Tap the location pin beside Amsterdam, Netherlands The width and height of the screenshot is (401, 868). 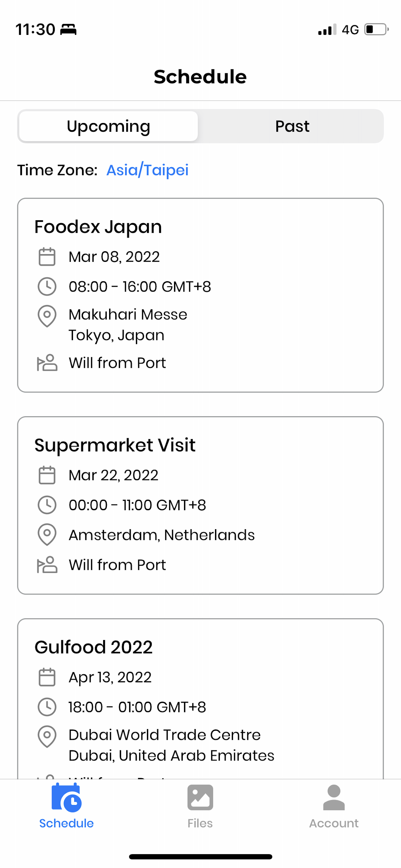47,534
